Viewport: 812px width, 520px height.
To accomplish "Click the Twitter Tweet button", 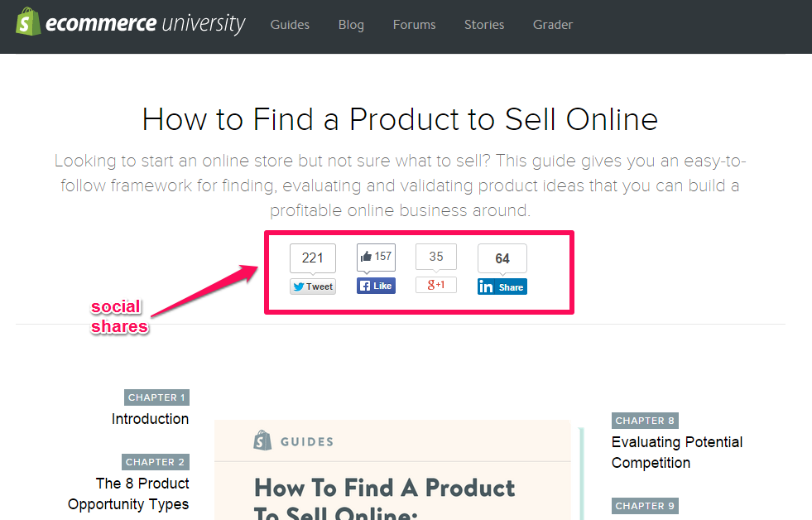I will click(x=313, y=286).
